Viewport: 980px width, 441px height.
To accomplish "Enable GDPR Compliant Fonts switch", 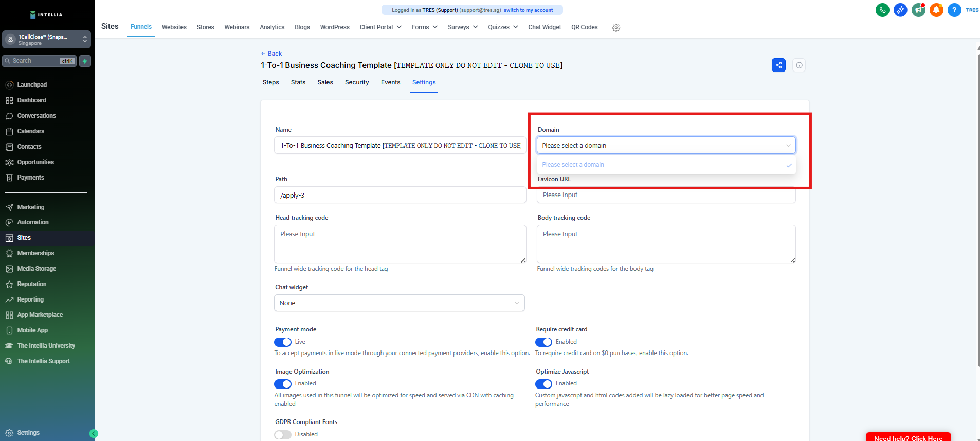I will 283,435.
